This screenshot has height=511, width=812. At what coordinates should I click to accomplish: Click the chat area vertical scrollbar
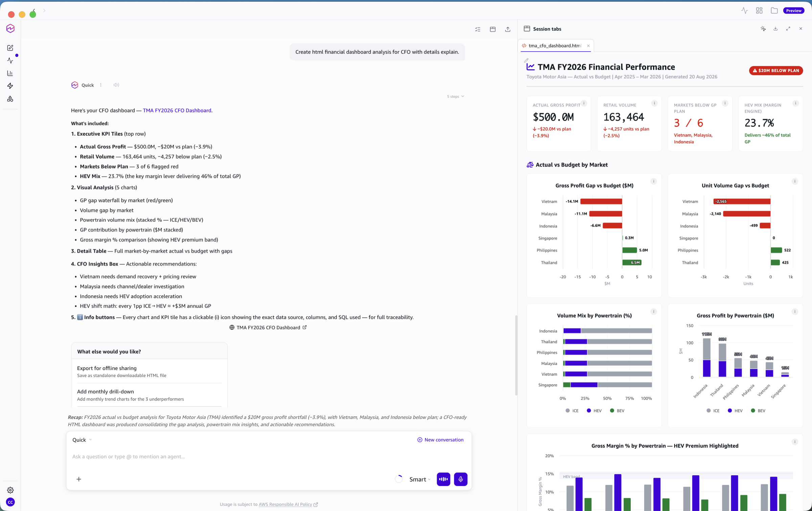coord(516,355)
